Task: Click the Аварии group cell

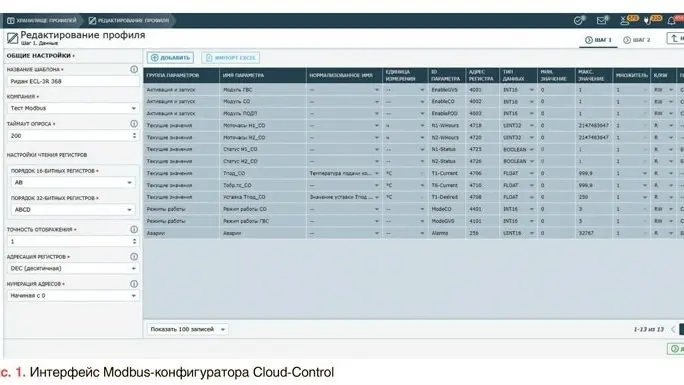Action: [x=181, y=233]
